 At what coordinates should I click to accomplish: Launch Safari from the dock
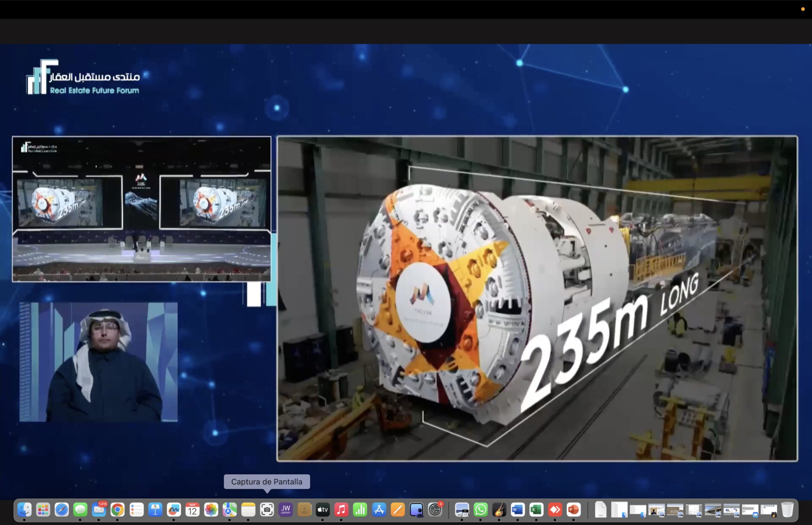pyautogui.click(x=62, y=510)
